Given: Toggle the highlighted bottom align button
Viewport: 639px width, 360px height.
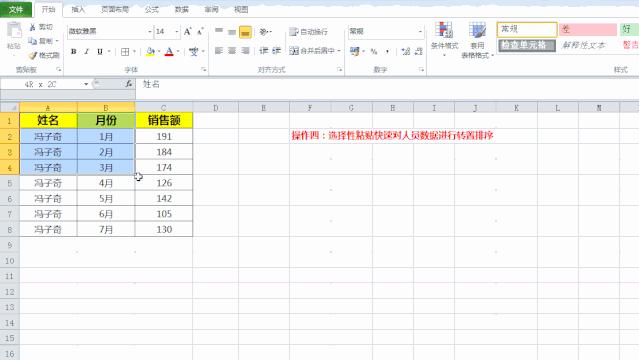Looking at the screenshot, I should coord(245,32).
